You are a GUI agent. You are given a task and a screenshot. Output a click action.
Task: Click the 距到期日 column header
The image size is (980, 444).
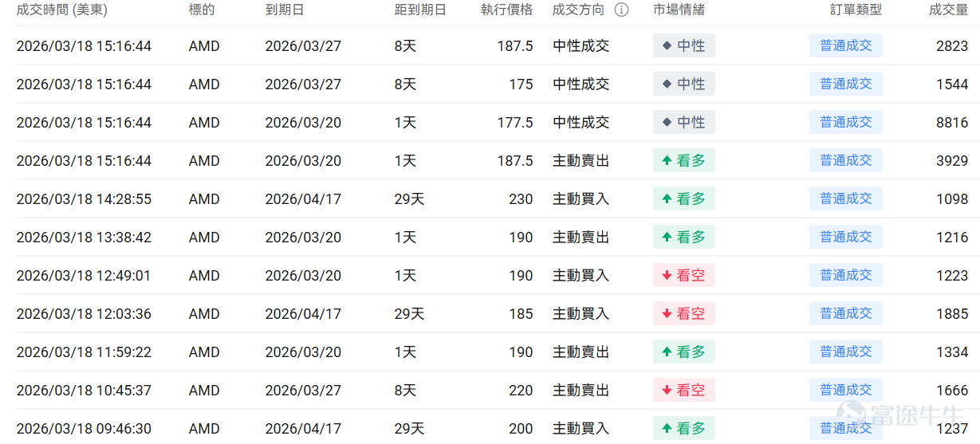point(420,10)
